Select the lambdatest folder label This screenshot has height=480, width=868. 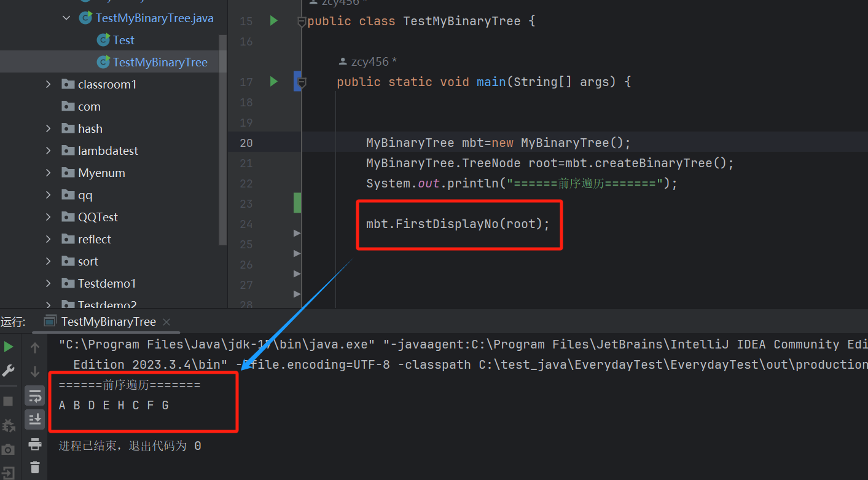(x=108, y=151)
